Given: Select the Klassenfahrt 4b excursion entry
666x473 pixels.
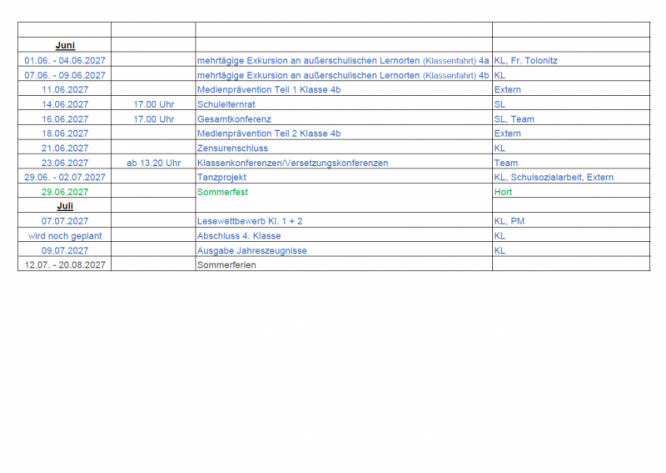Looking at the screenshot, I should pyautogui.click(x=343, y=76).
